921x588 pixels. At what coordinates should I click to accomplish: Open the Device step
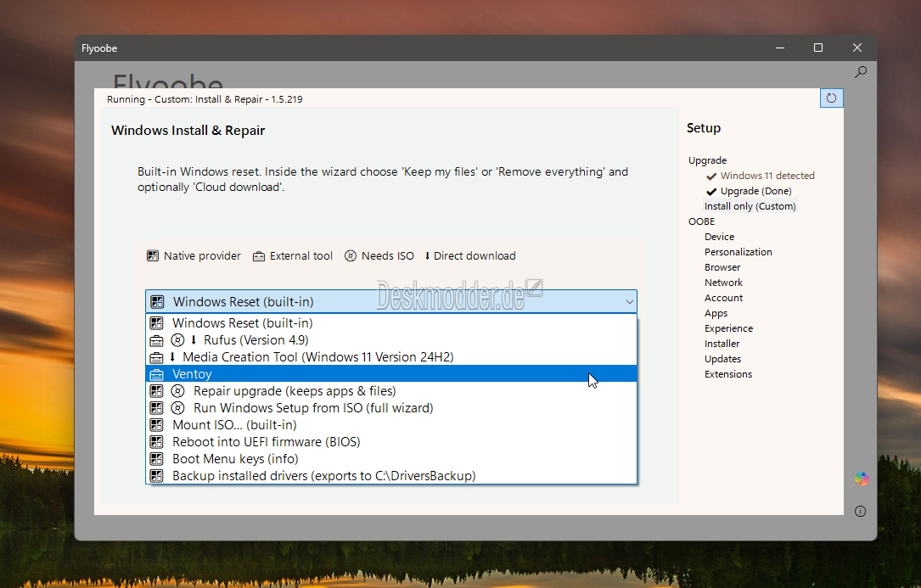pos(720,237)
